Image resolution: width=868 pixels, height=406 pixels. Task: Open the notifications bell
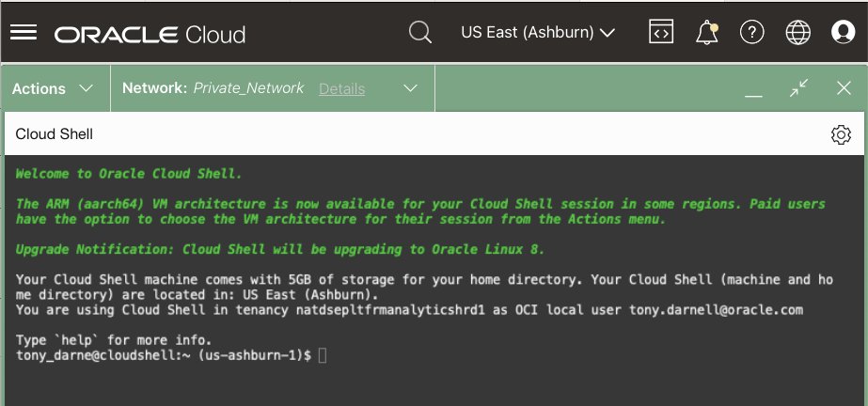[706, 33]
